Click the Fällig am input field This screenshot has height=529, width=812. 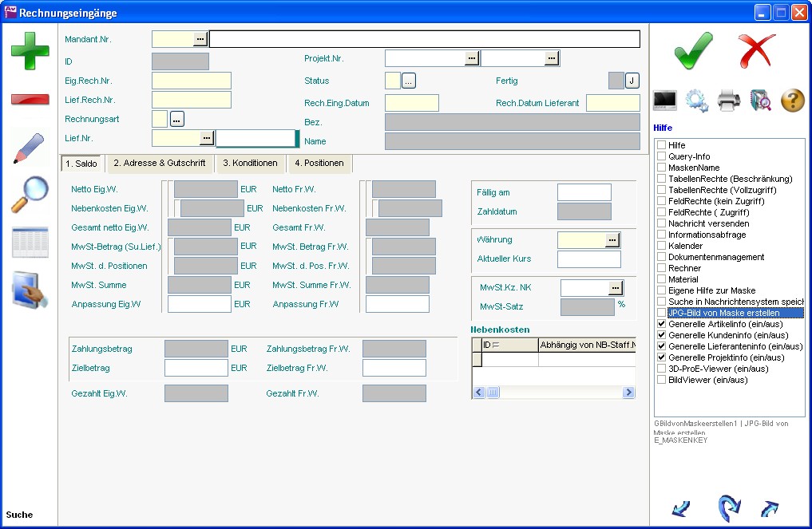pos(584,192)
